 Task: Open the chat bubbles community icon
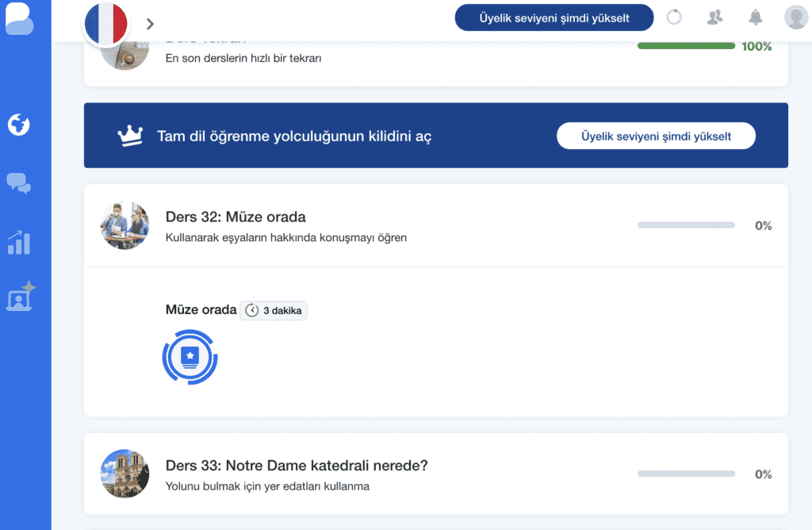pyautogui.click(x=18, y=184)
